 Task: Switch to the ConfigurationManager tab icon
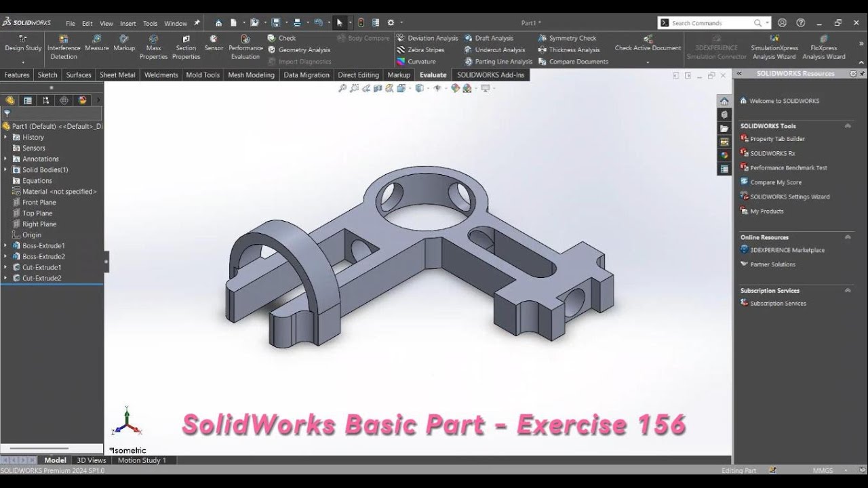pos(46,100)
